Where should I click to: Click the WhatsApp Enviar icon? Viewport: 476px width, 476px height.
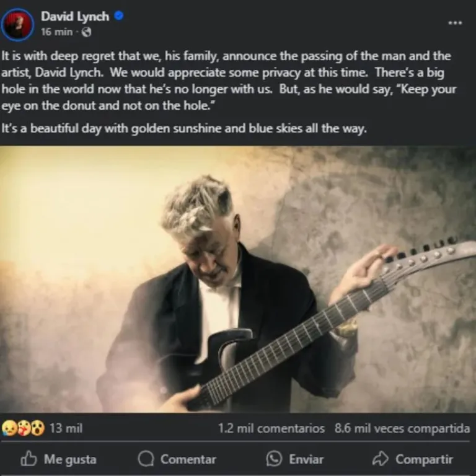274,459
